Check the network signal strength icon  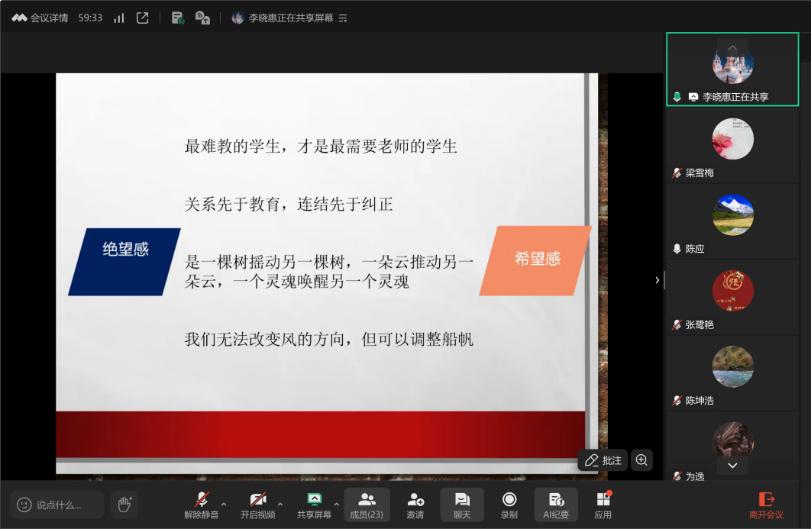[119, 18]
